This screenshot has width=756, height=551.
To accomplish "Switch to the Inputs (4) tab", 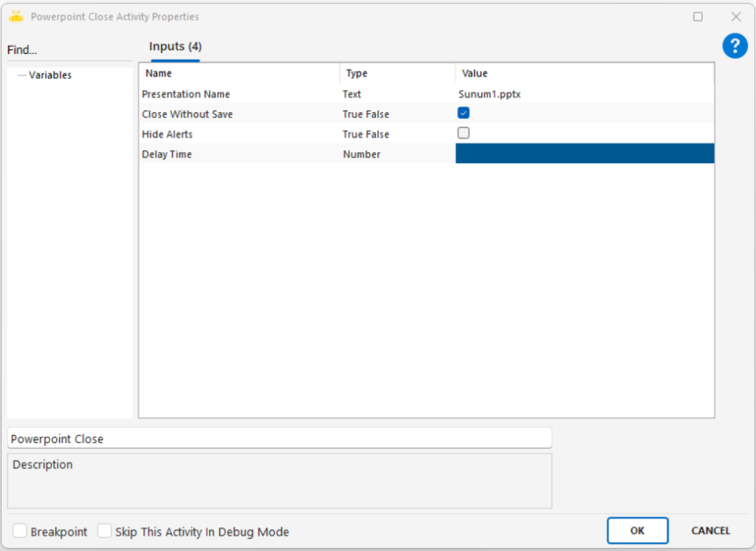I will click(x=175, y=47).
